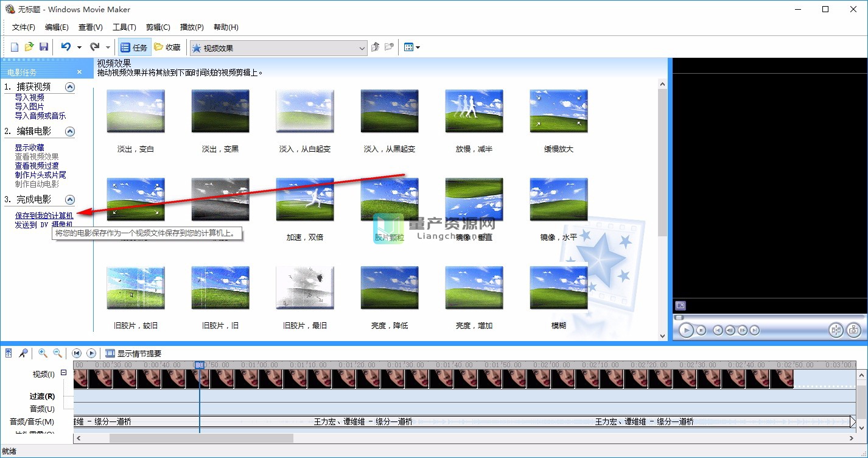Image resolution: width=868 pixels, height=458 pixels.
Task: Go up one collection level icon
Action: [376, 47]
